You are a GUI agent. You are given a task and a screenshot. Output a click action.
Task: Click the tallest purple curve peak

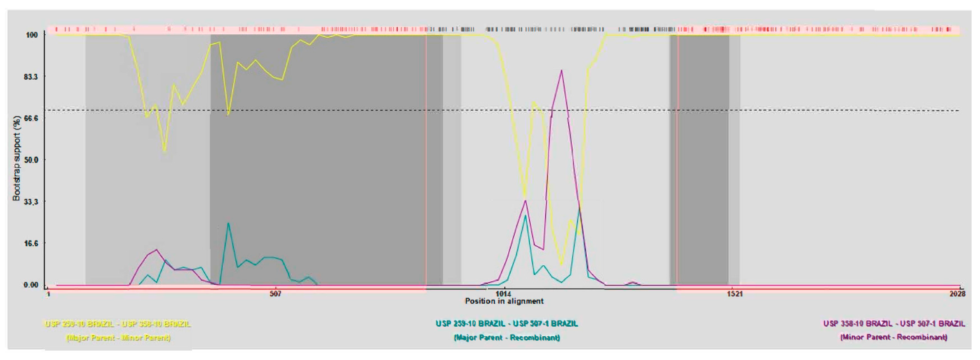click(x=561, y=71)
